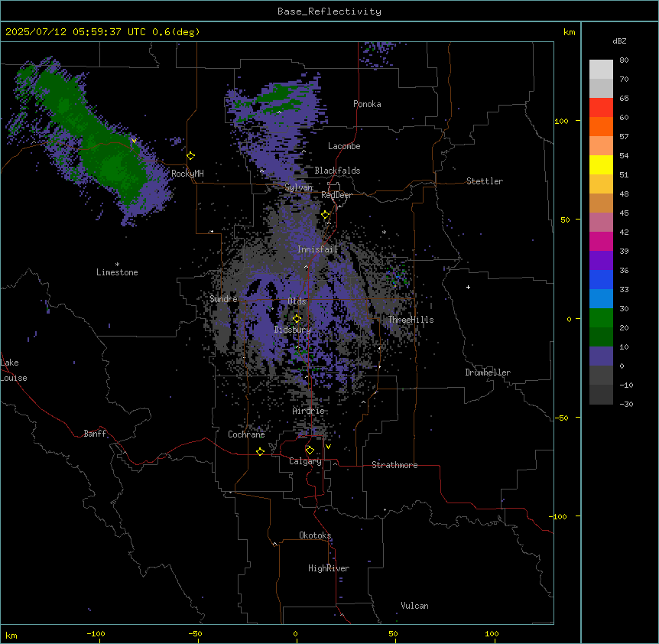Select the purple 36–39 dBZ legend swatch
The height and width of the screenshot is (644, 659).
pos(601,261)
